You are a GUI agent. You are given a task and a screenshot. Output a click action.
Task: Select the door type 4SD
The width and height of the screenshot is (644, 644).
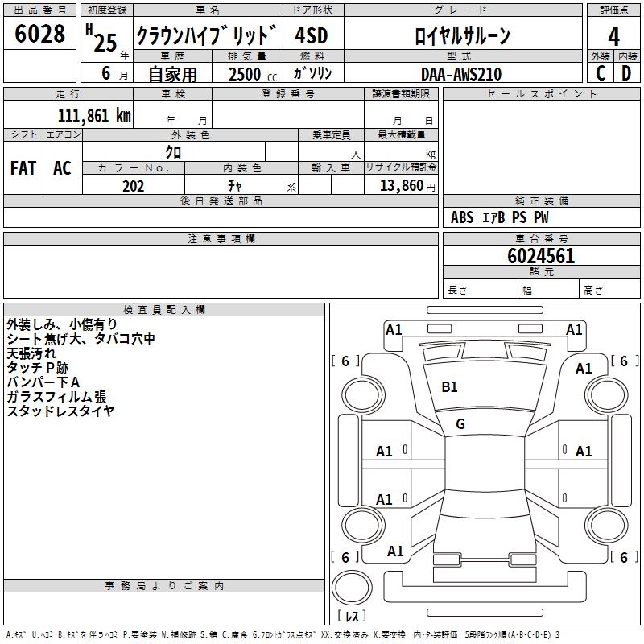[x=312, y=35]
